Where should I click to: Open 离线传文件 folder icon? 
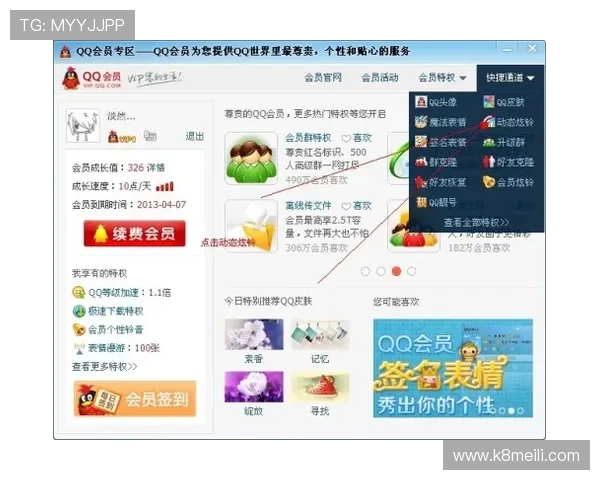(251, 226)
